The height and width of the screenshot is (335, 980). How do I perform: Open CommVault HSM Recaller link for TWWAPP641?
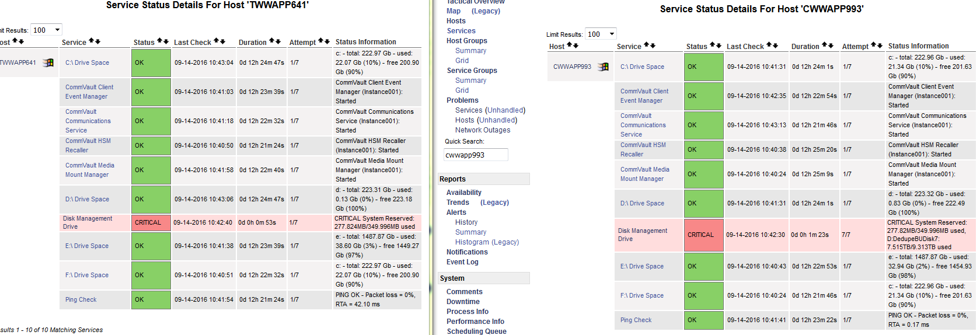coord(88,145)
